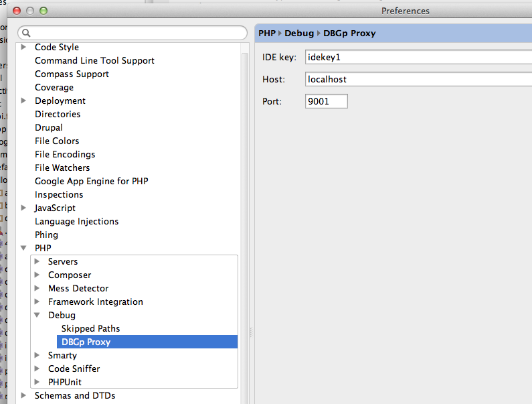Collapse the PHP node

pyautogui.click(x=23, y=248)
